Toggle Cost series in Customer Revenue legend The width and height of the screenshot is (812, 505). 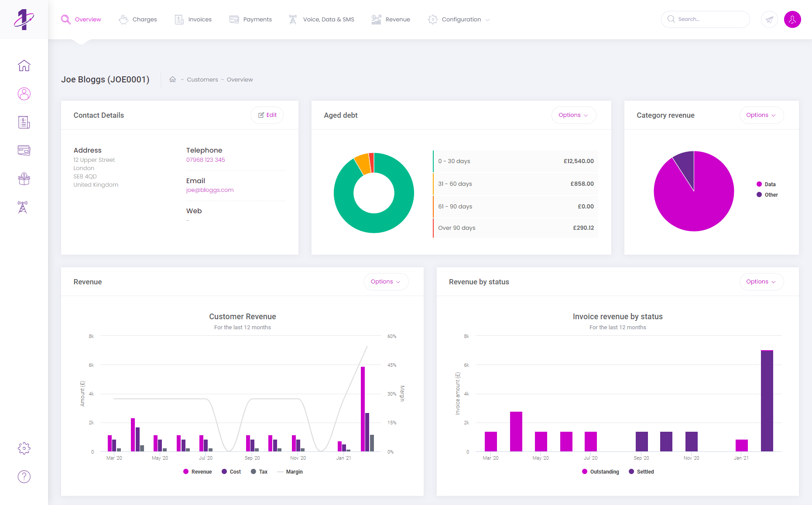[x=231, y=472]
